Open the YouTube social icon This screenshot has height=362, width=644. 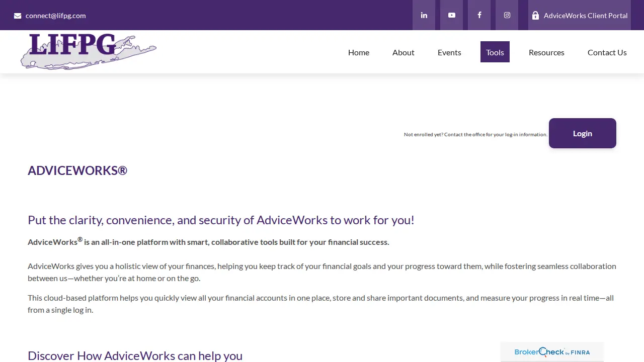click(451, 15)
